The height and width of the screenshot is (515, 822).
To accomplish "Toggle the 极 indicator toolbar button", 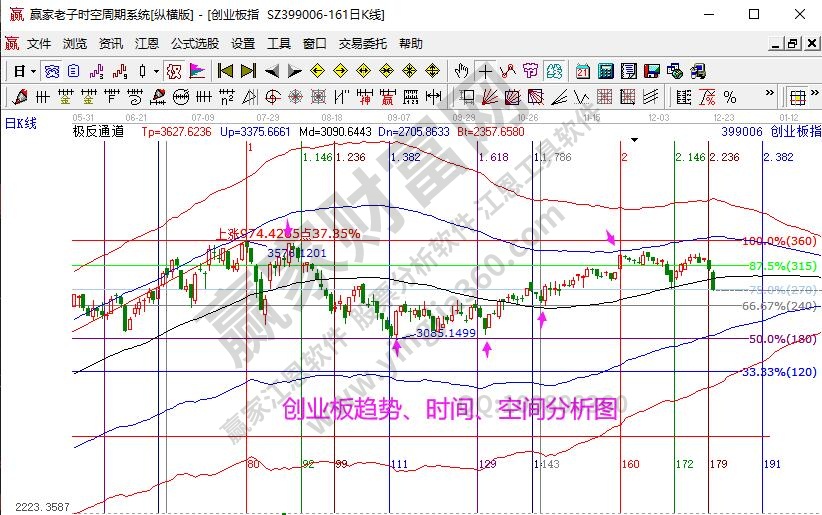I will coord(173,71).
